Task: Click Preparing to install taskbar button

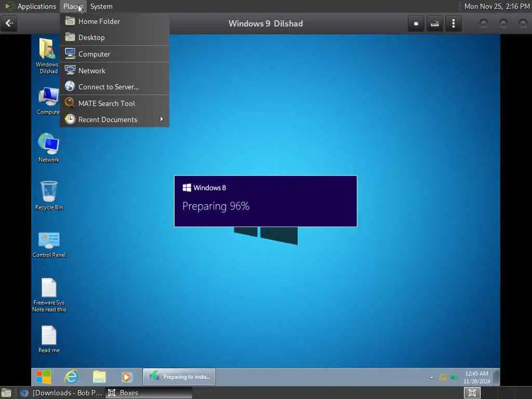Action: [x=179, y=377]
